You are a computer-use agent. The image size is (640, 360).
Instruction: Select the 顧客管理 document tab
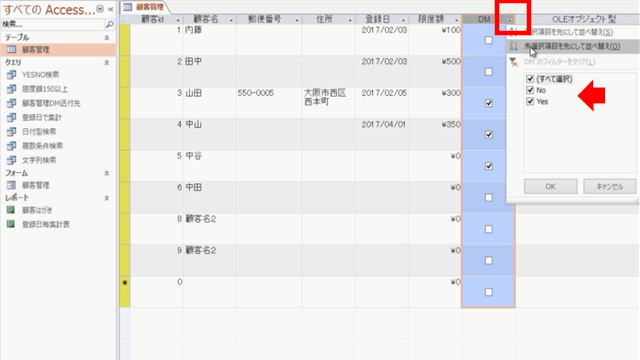point(144,7)
